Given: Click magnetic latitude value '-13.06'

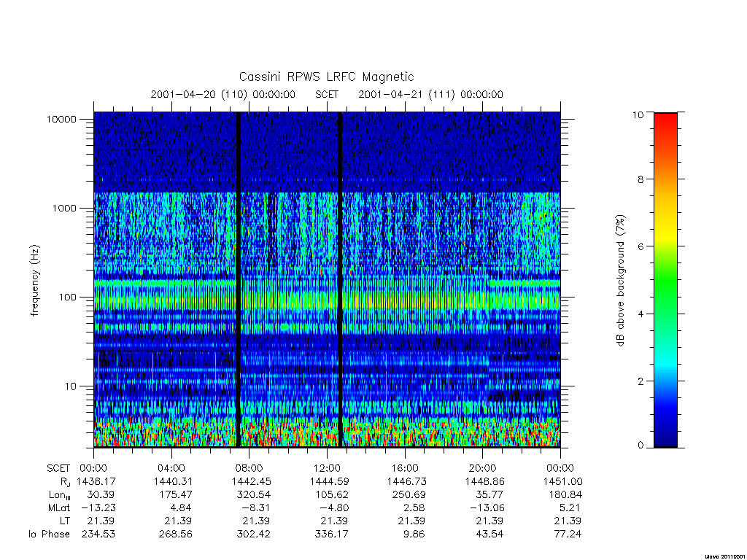Looking at the screenshot, I should pos(487,507).
